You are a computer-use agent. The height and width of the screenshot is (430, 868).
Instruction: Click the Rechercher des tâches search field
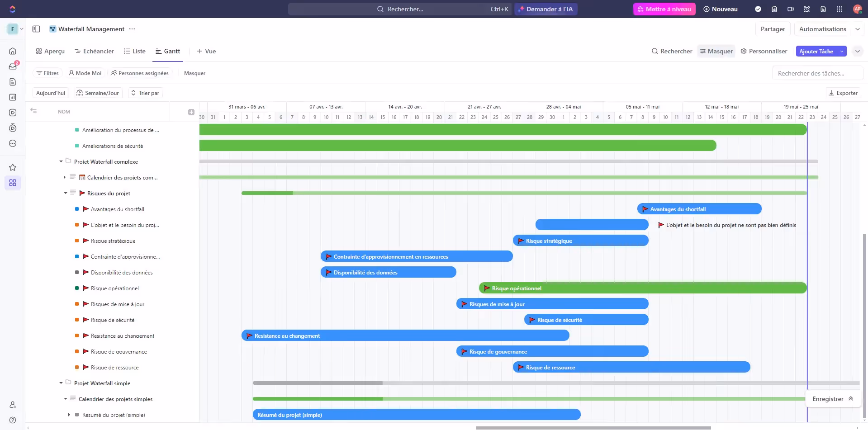(x=817, y=73)
